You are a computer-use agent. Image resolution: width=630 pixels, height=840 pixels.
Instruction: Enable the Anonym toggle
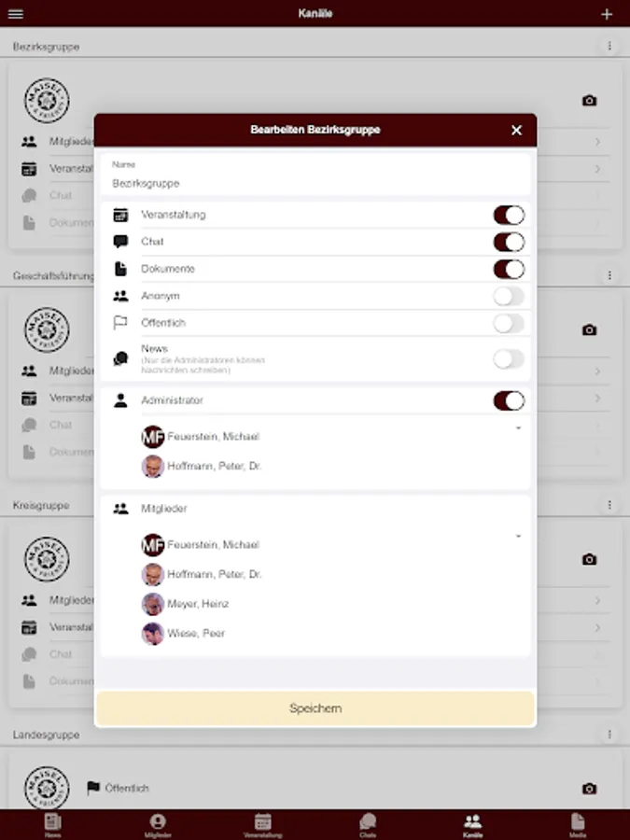pos(509,296)
